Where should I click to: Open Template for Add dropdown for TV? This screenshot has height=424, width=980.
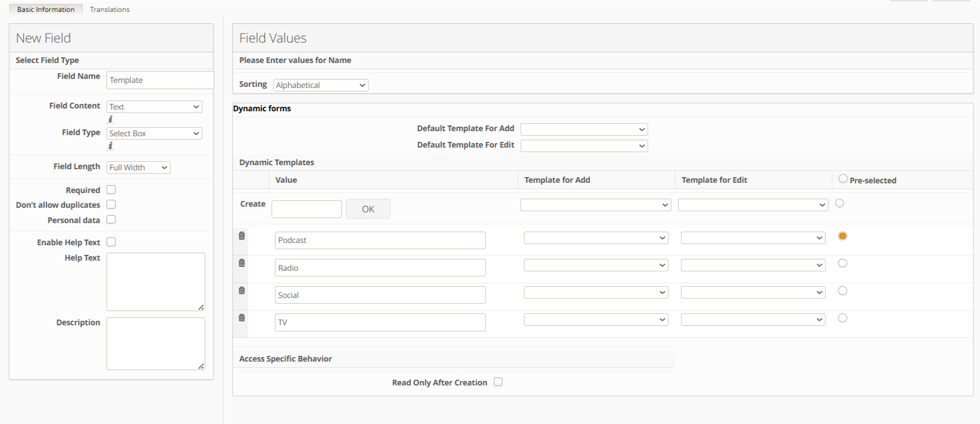point(596,320)
